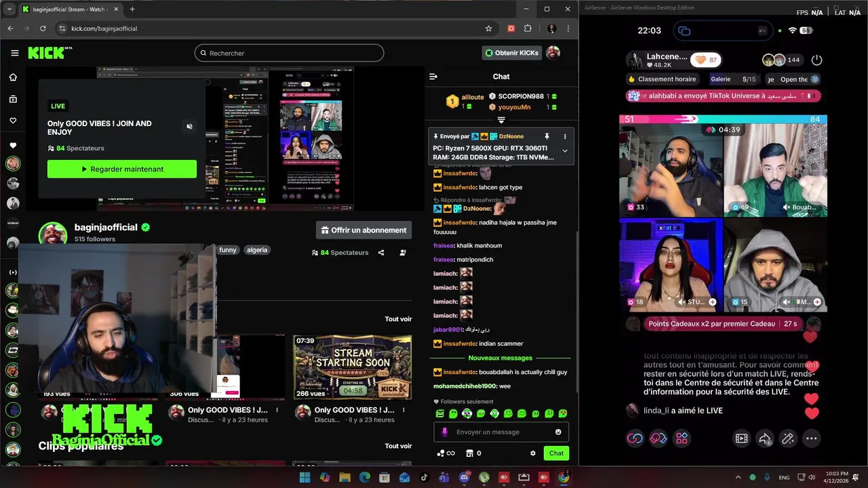The width and height of the screenshot is (868, 488).
Task: Open Discord from the Windows taskbar
Action: (x=465, y=477)
